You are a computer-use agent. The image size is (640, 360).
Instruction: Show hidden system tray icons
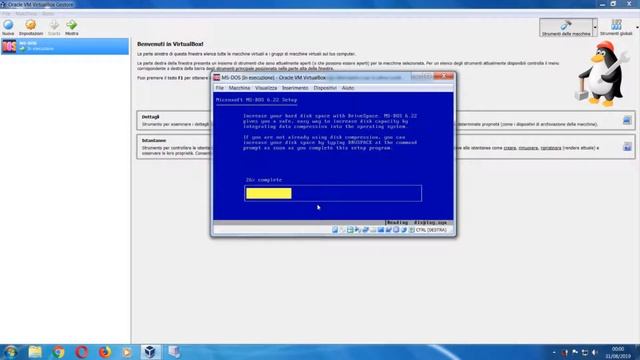pyautogui.click(x=554, y=352)
